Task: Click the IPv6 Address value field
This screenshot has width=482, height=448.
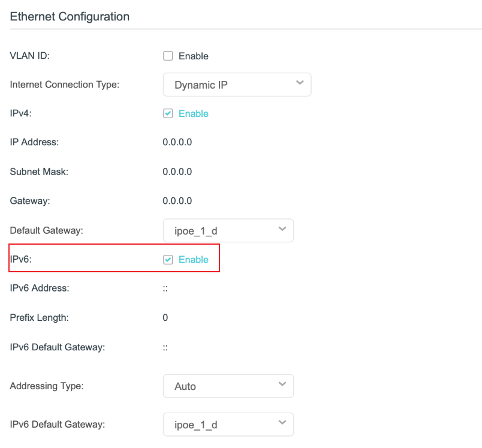Action: (x=165, y=288)
